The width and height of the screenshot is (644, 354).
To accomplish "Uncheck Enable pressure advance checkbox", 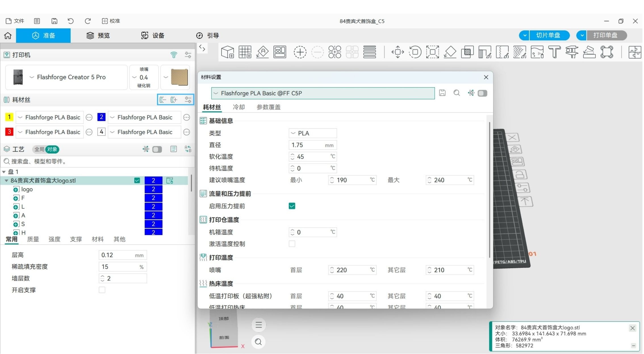I will (292, 206).
